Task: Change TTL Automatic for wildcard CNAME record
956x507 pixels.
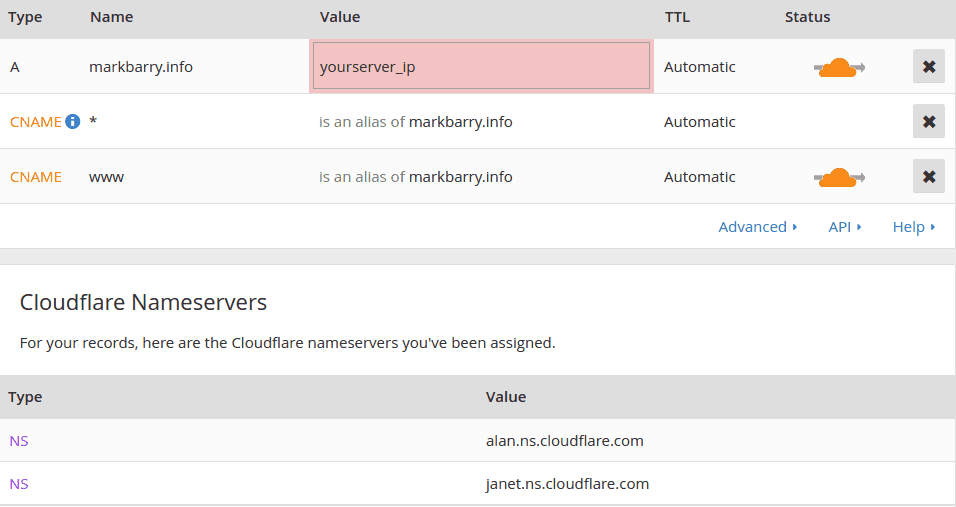Action: click(x=699, y=122)
